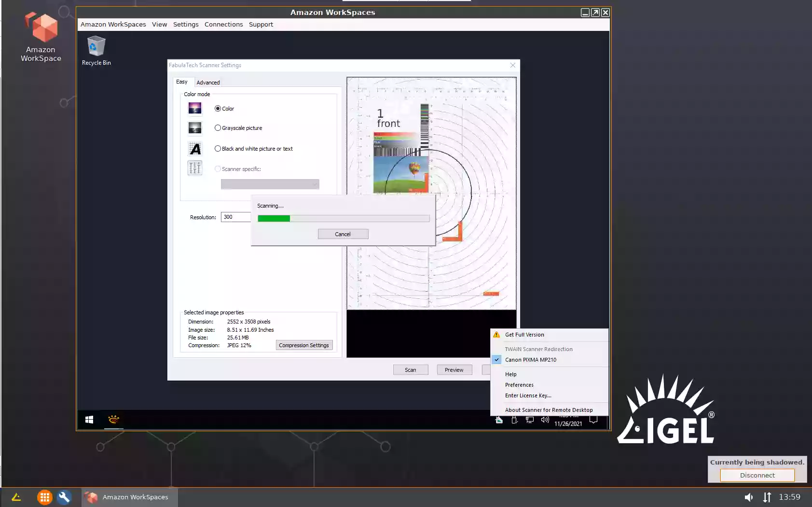Open the Scanner specific dropdown list
This screenshot has height=507, width=812.
[x=270, y=184]
